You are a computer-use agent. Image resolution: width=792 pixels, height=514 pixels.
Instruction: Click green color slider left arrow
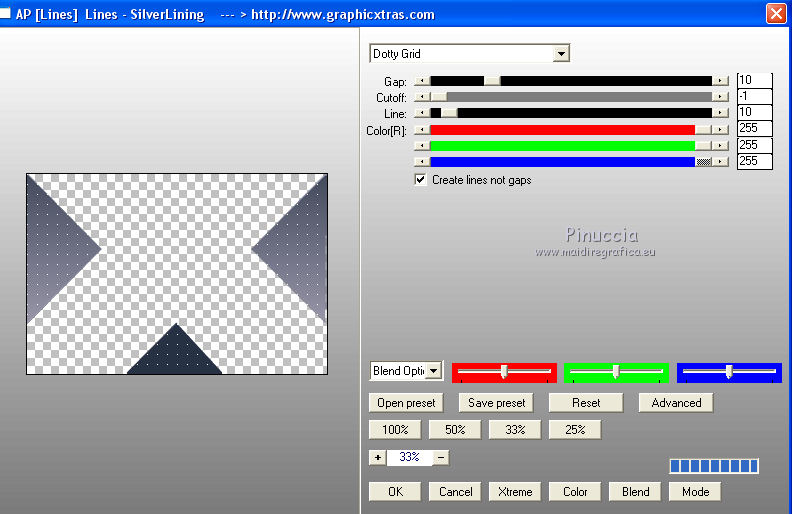click(422, 146)
